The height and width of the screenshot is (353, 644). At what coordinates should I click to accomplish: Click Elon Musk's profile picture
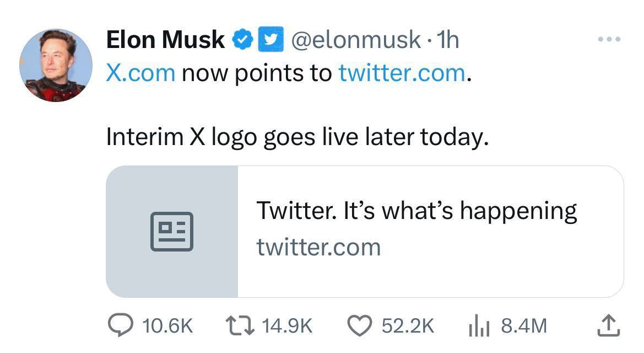(x=55, y=65)
